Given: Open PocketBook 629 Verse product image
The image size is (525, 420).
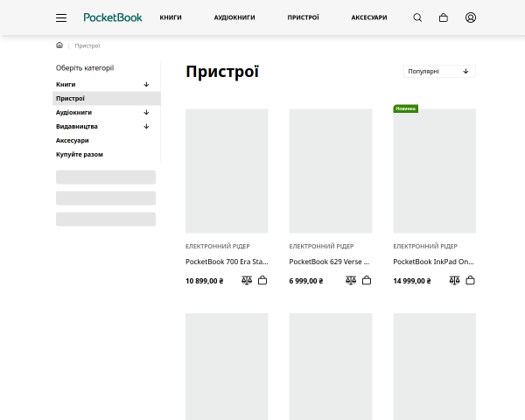Looking at the screenshot, I should point(331,171).
